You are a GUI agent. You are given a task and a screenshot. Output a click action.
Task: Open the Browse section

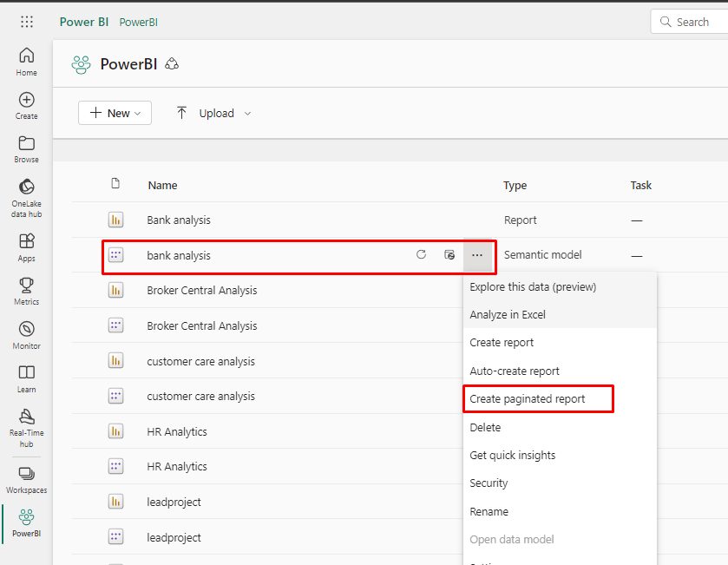click(x=26, y=148)
